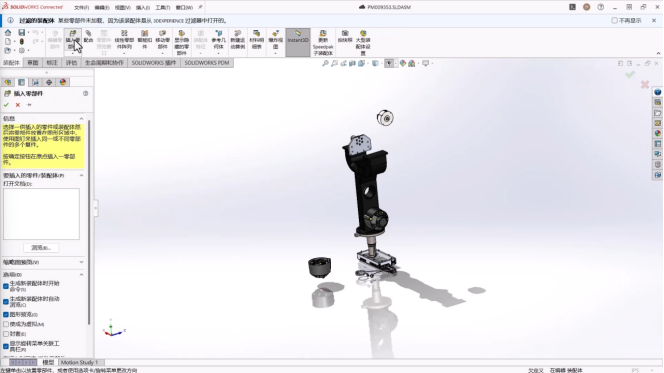
Task: Open dropdown arrow under Exploded View
Action: (x=275, y=54)
